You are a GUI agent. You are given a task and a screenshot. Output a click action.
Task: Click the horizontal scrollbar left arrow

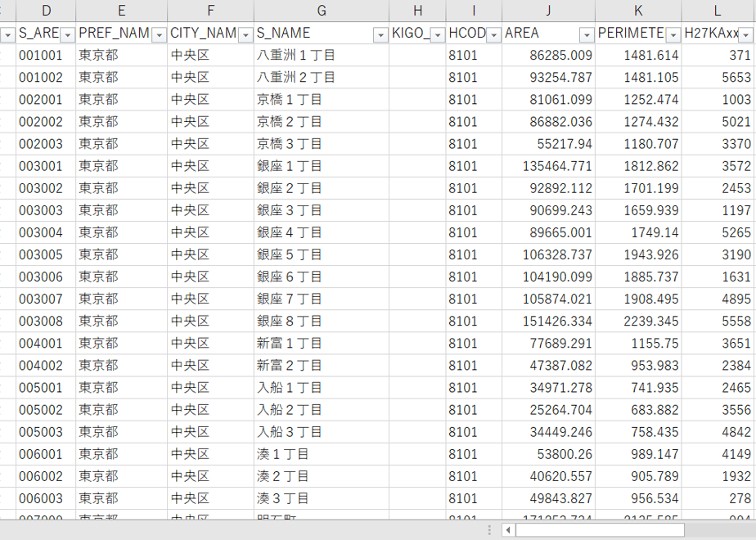coord(508,530)
